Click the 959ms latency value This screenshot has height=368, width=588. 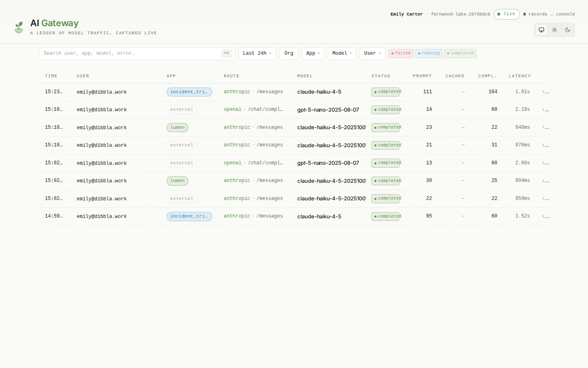pyautogui.click(x=523, y=199)
